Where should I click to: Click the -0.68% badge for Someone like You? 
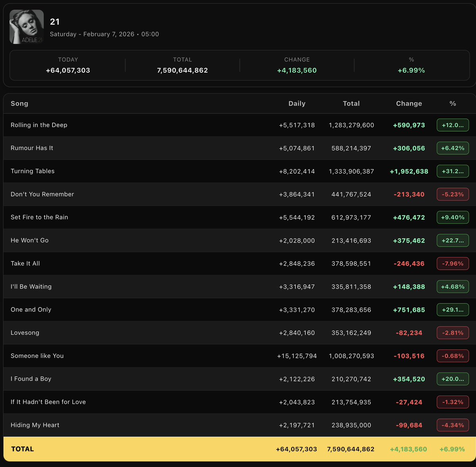[453, 356]
